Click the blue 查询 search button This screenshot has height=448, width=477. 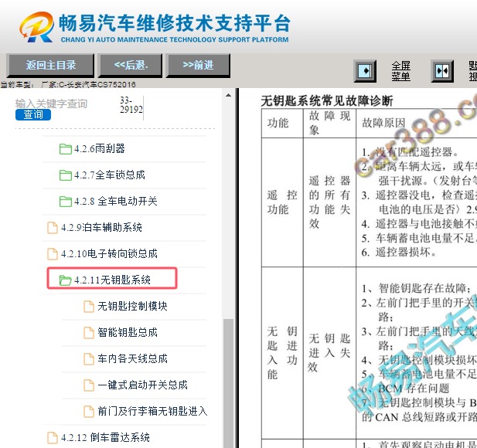[x=33, y=114]
